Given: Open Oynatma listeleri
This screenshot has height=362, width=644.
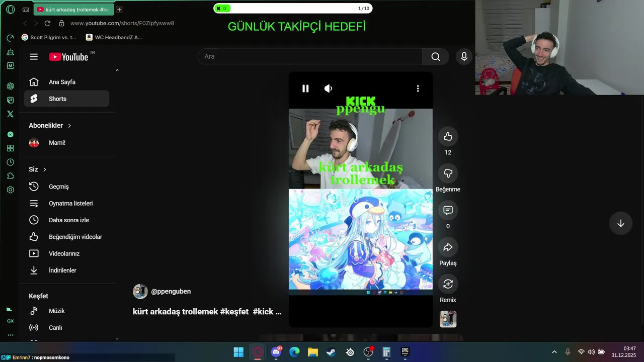Looking at the screenshot, I should [66, 204].
